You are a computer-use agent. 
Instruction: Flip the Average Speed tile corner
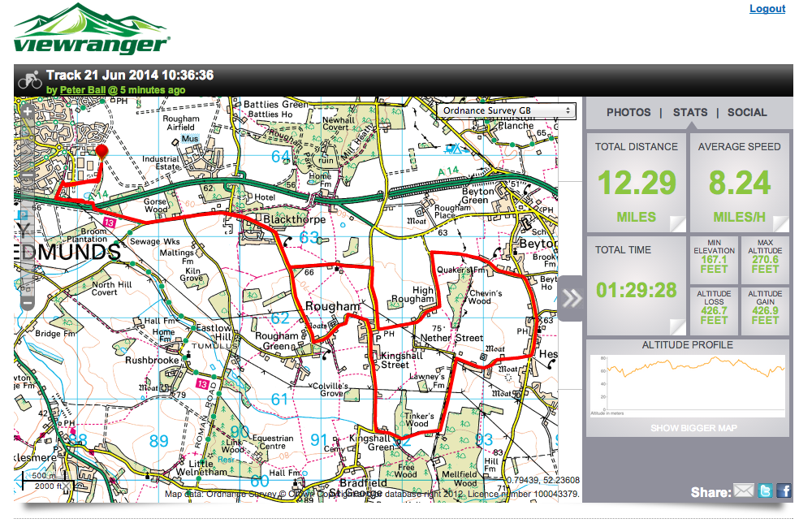click(x=780, y=224)
